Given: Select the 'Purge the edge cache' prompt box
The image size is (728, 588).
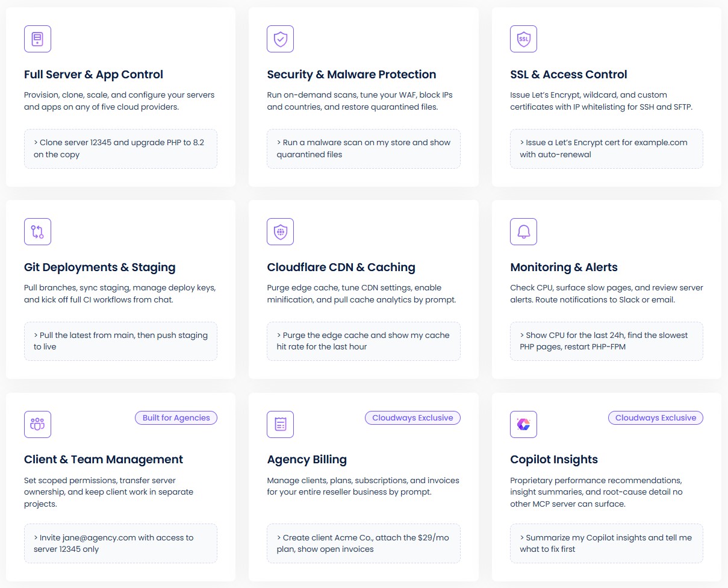Looking at the screenshot, I should (364, 341).
